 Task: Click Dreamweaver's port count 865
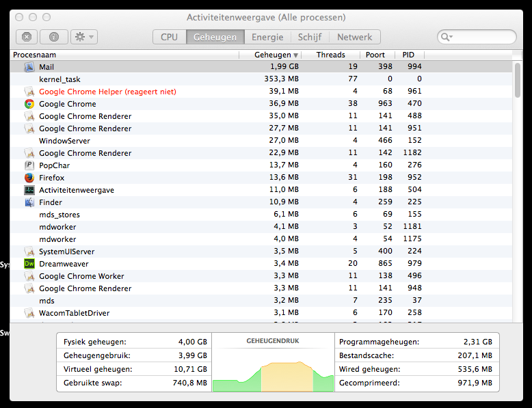(x=386, y=263)
